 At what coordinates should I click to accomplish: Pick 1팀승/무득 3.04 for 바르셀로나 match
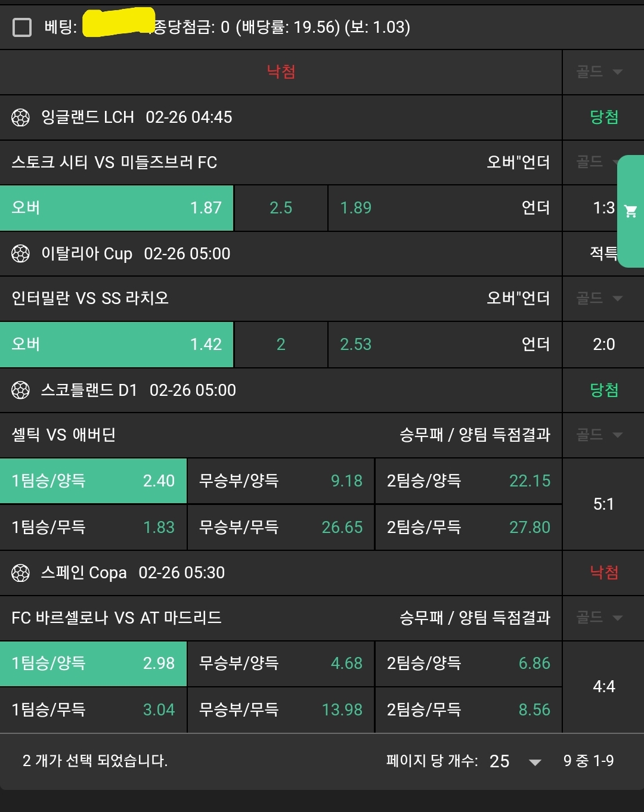click(x=94, y=710)
